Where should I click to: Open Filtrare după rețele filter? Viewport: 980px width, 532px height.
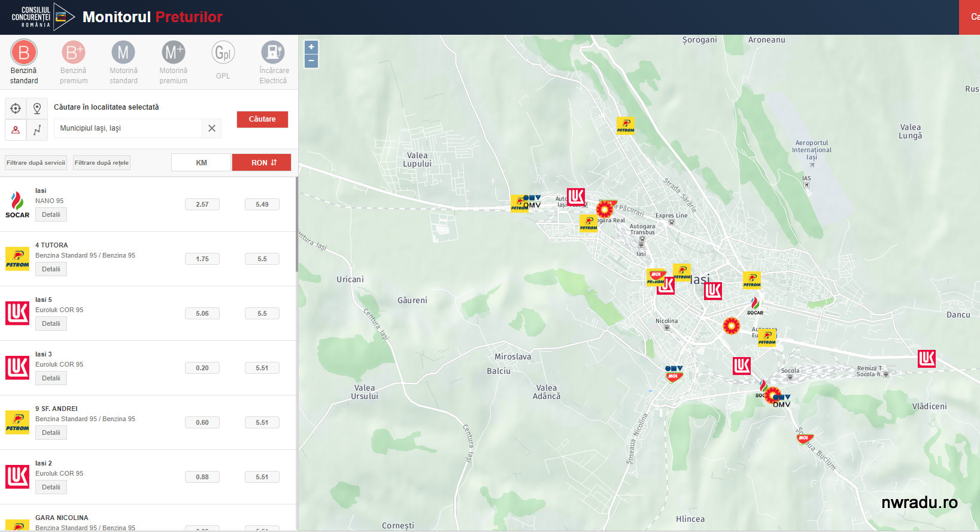pyautogui.click(x=102, y=163)
